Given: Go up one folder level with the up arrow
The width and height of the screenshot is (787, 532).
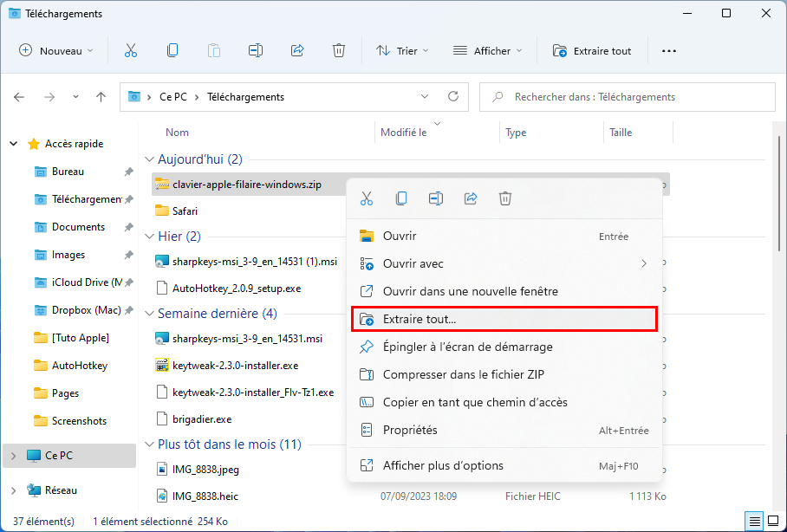Looking at the screenshot, I should coord(101,97).
